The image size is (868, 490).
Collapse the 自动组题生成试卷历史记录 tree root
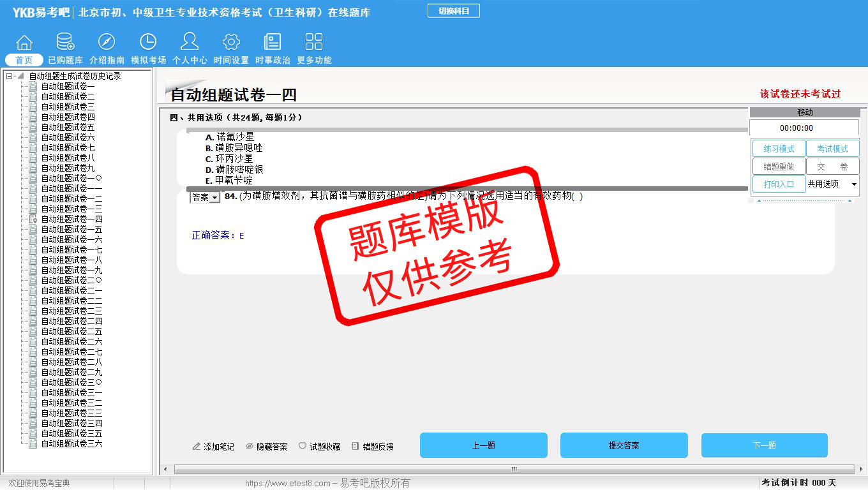click(10, 77)
